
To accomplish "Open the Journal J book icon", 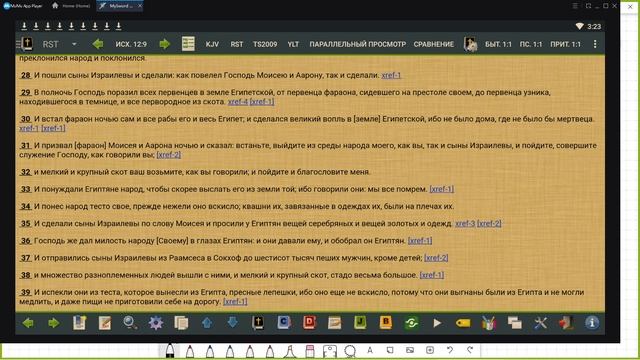I will (360, 322).
